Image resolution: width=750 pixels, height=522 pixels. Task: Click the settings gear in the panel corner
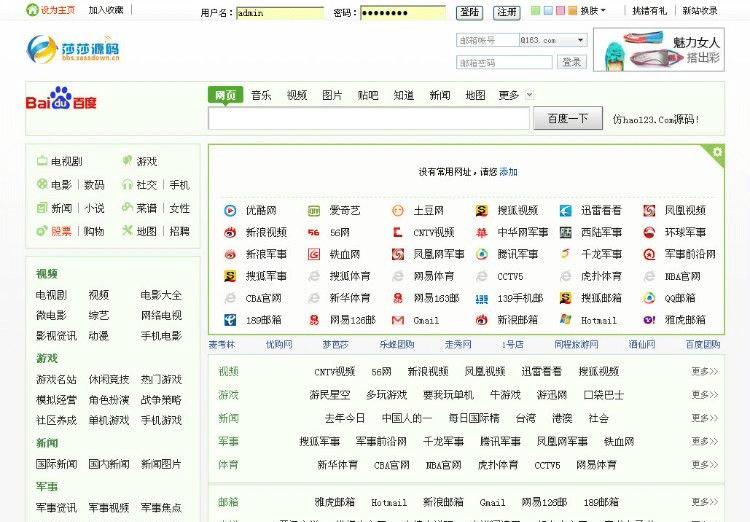(x=717, y=152)
